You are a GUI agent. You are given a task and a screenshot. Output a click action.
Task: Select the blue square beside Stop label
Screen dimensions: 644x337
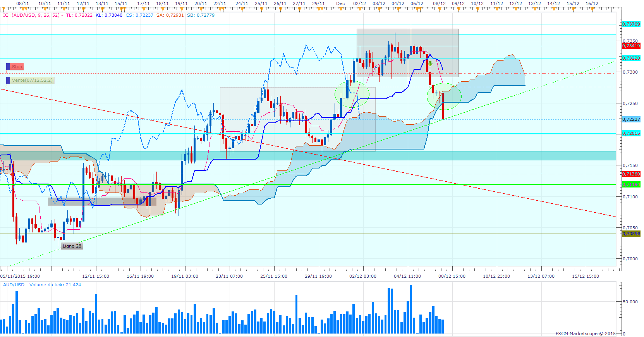coord(8,67)
